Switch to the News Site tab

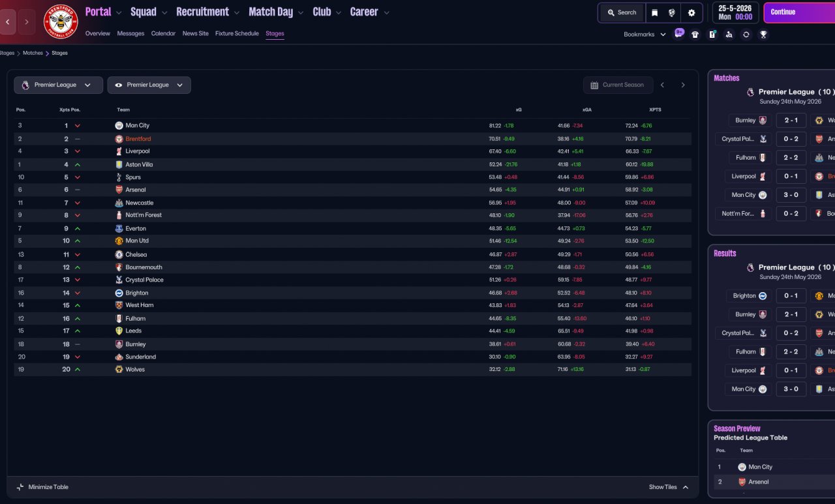196,33
